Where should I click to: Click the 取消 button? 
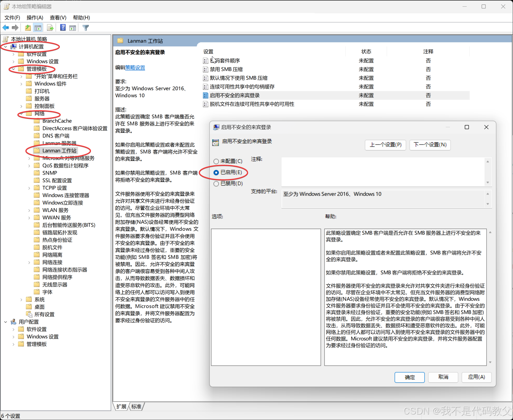(443, 377)
